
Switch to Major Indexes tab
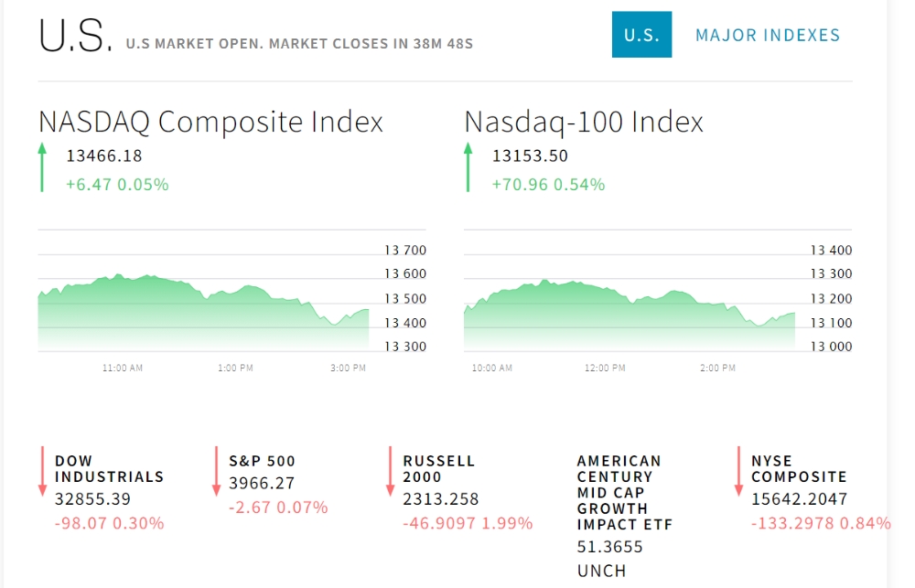[767, 35]
